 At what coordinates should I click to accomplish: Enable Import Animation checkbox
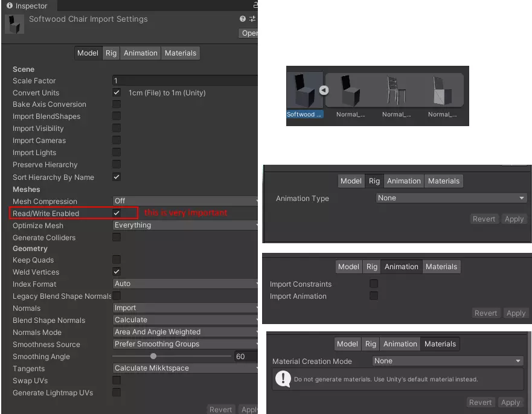[374, 296]
